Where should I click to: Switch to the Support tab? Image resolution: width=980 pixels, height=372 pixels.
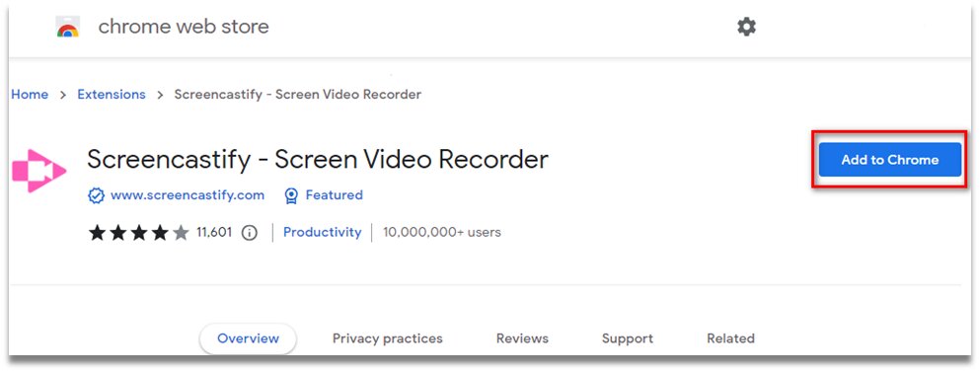628,338
